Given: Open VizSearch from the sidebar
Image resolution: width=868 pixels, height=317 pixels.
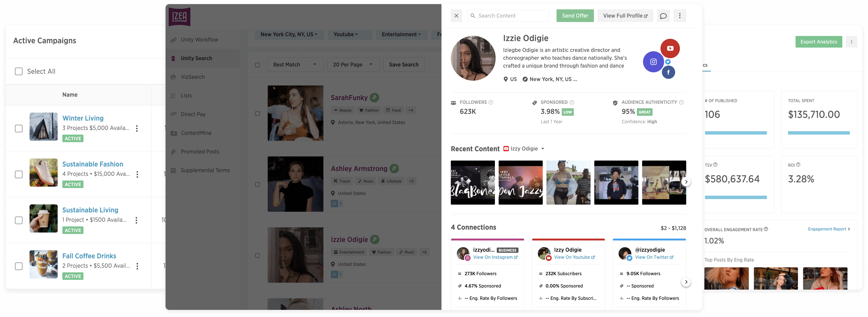Looking at the screenshot, I should point(192,77).
